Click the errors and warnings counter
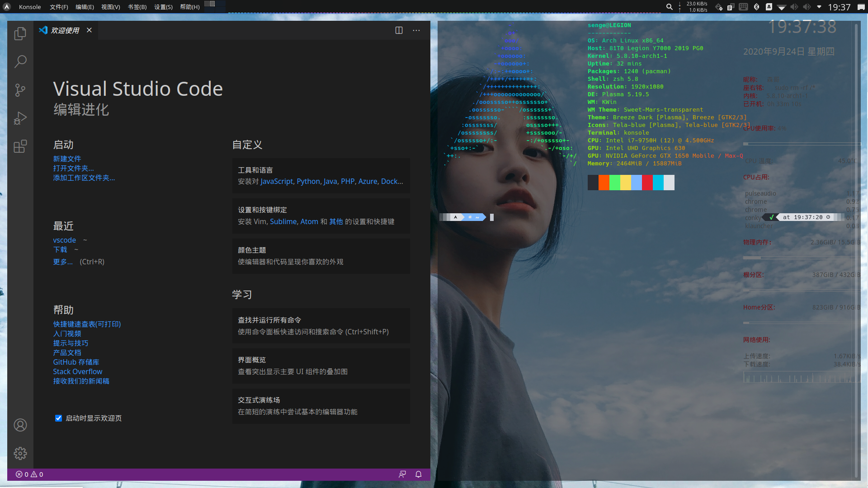Viewport: 868px width, 488px height. click(28, 474)
